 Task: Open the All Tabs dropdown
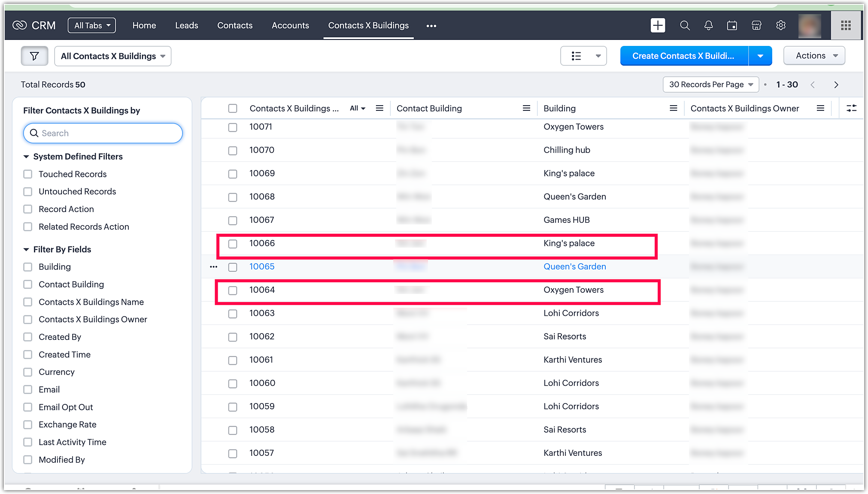point(92,25)
